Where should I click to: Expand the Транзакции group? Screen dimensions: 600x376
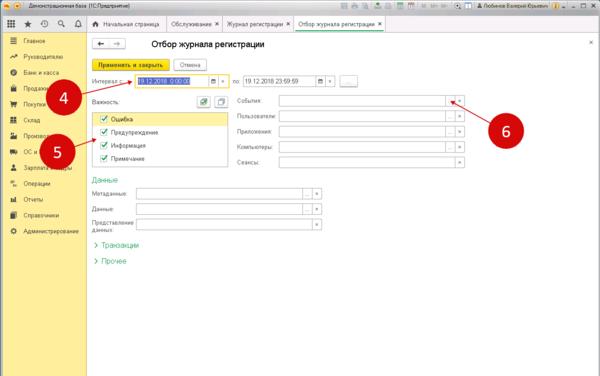116,245
